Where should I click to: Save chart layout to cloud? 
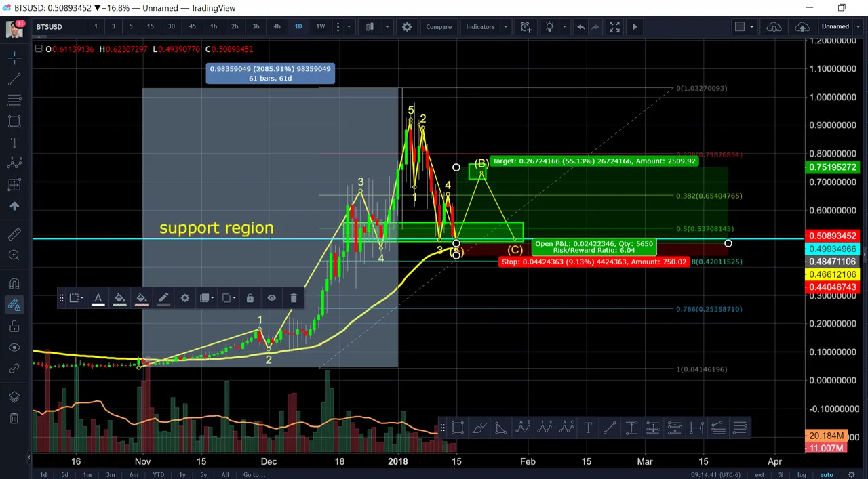pyautogui.click(x=802, y=27)
